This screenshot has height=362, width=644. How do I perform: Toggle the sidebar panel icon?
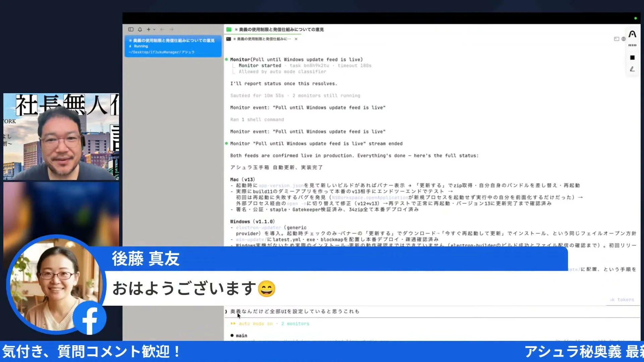(x=131, y=29)
